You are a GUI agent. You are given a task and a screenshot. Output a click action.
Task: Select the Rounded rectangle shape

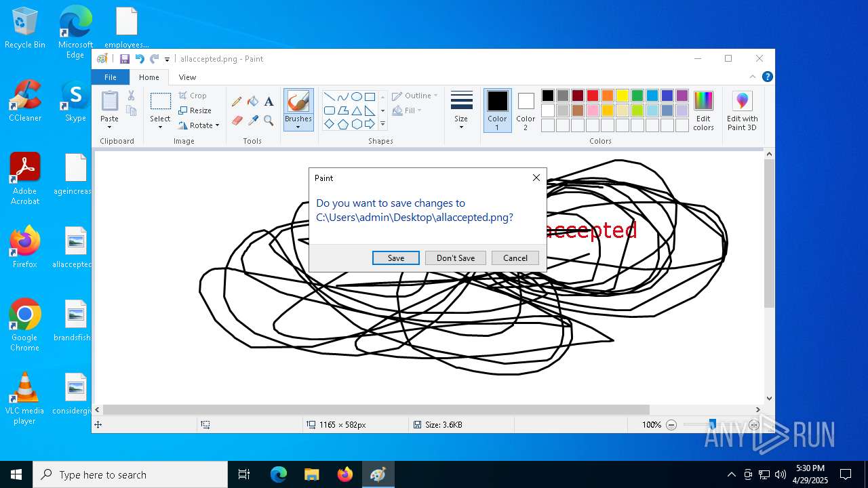329,110
